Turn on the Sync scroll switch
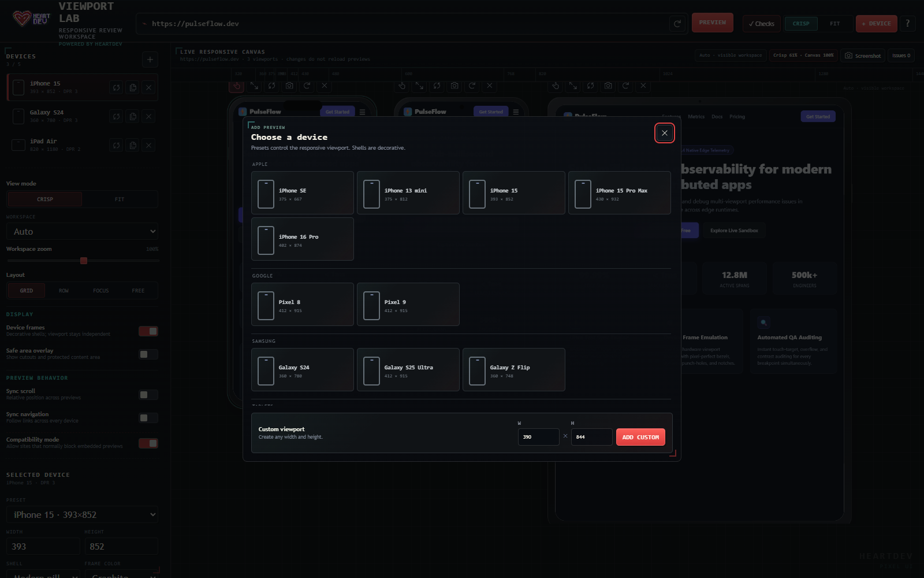The image size is (924, 578). click(x=148, y=395)
